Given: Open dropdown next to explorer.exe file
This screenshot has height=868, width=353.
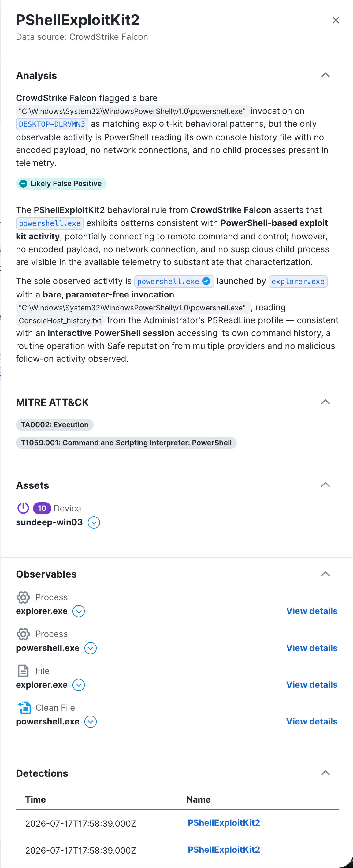Looking at the screenshot, I should 79,685.
